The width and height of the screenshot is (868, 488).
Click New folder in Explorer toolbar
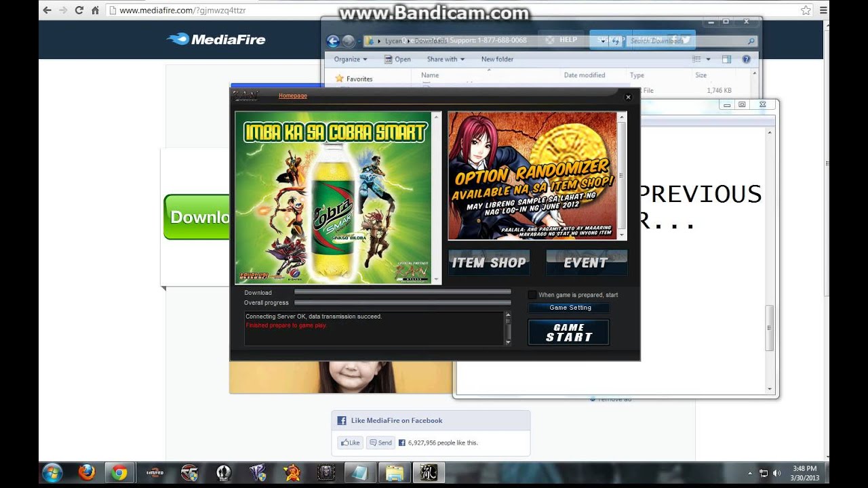tap(497, 59)
